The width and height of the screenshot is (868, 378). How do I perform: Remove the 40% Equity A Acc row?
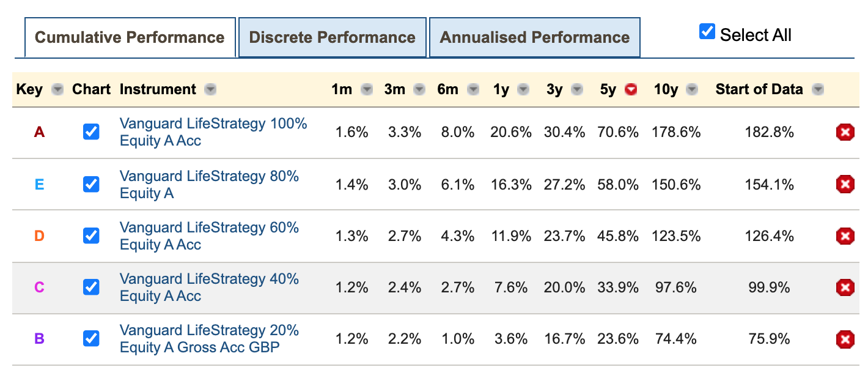pos(845,287)
